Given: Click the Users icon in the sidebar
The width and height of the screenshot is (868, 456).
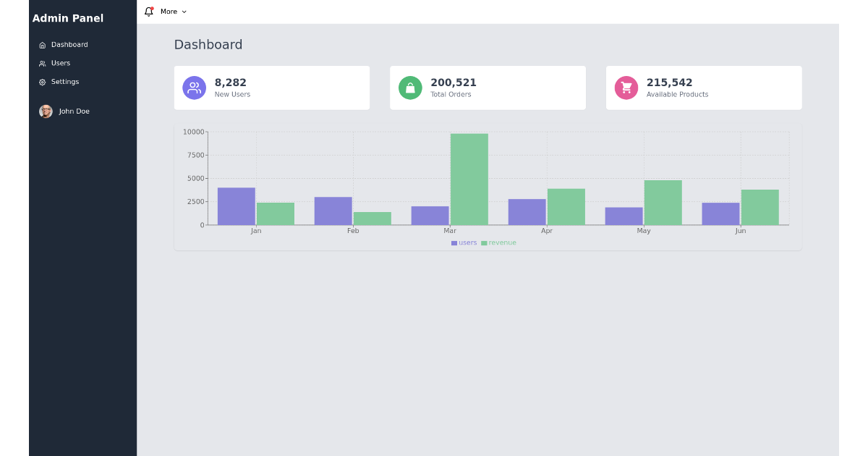Looking at the screenshot, I should click(43, 63).
